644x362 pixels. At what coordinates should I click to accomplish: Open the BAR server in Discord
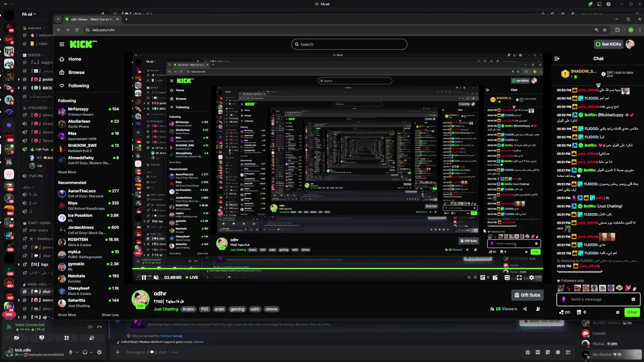(9, 39)
